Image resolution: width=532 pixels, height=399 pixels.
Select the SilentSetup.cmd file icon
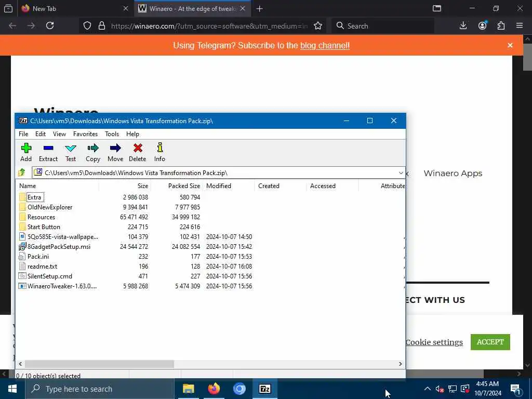tap(22, 276)
